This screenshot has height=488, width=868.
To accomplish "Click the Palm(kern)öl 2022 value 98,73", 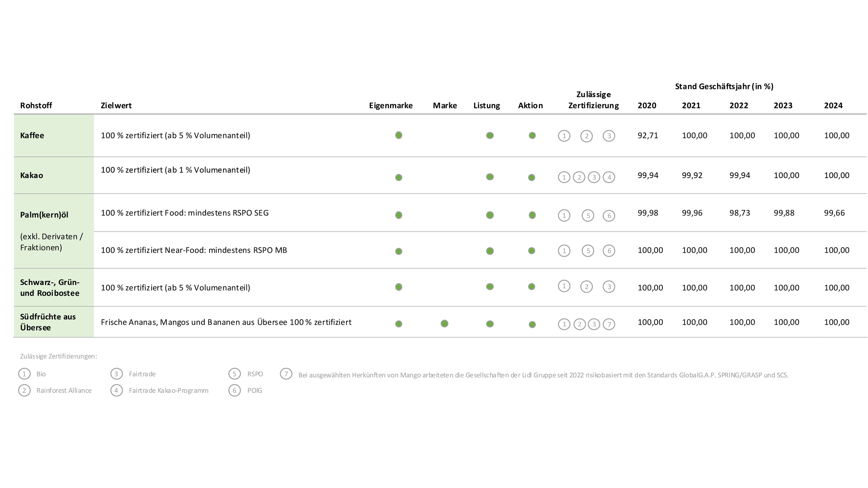I will click(x=740, y=213).
